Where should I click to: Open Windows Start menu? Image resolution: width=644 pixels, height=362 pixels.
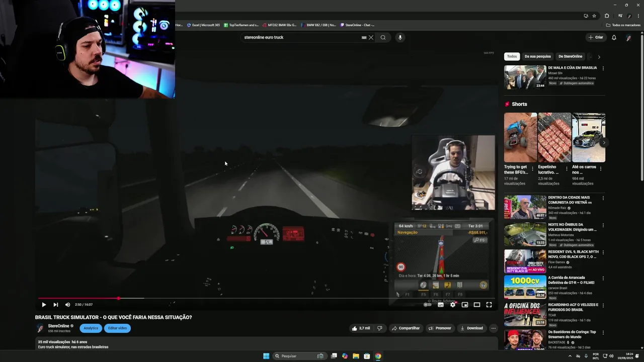click(266, 356)
